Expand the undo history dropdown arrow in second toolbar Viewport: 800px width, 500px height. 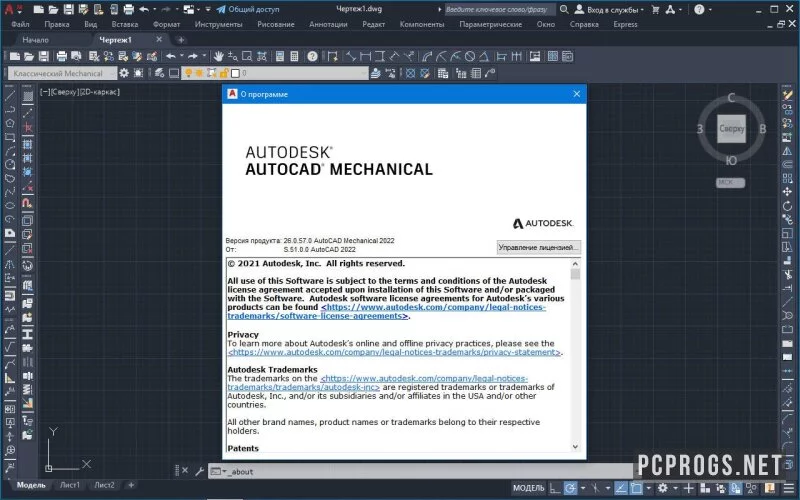tap(181, 56)
